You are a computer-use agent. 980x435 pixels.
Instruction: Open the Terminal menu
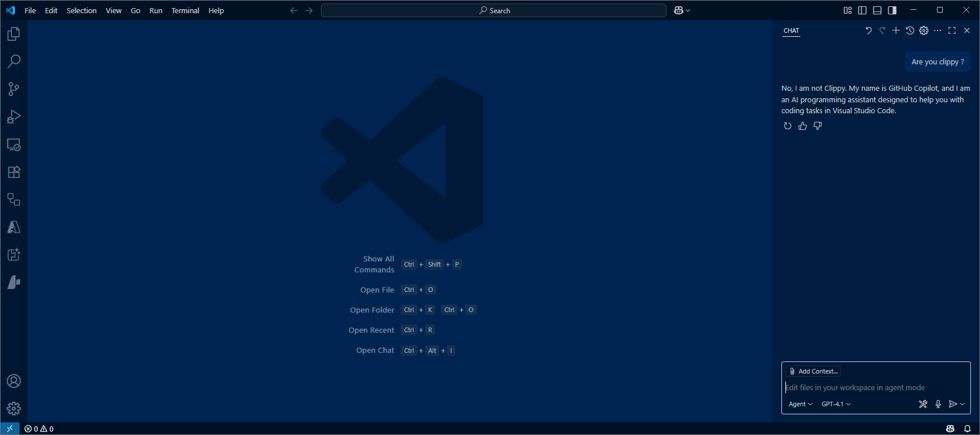point(185,10)
